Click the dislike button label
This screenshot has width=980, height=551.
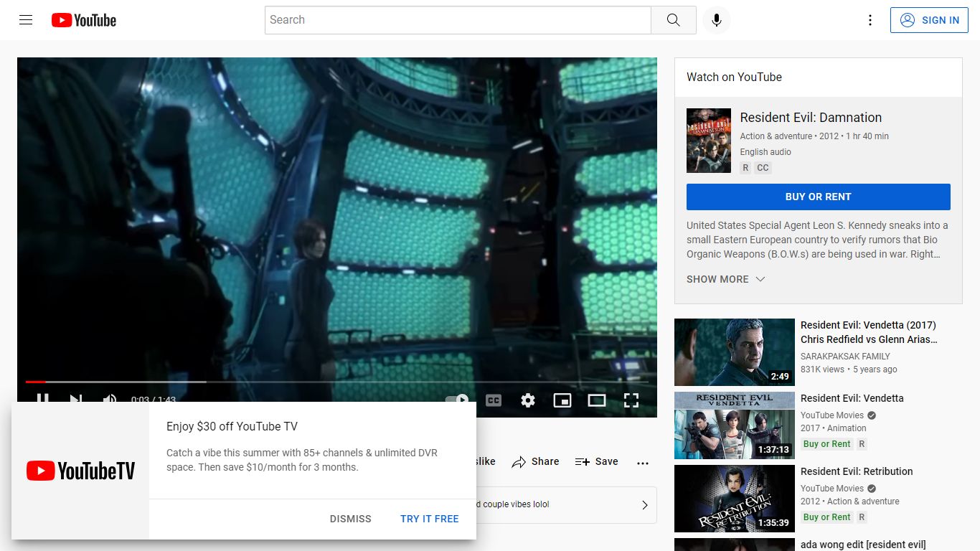pyautogui.click(x=485, y=462)
